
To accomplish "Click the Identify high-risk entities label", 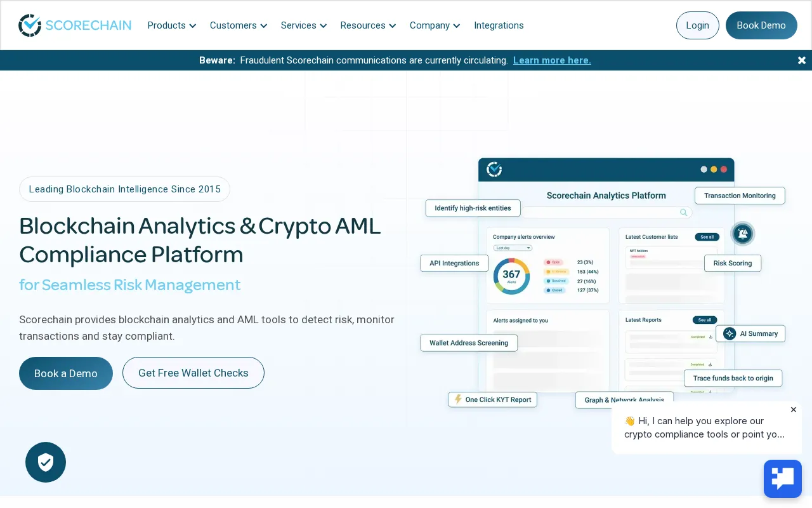I will point(473,208).
